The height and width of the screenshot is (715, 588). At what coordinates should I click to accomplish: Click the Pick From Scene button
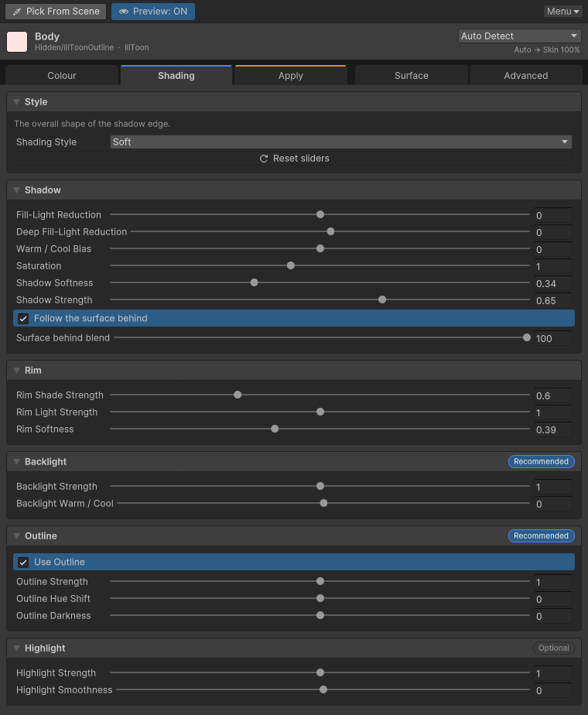coord(56,12)
